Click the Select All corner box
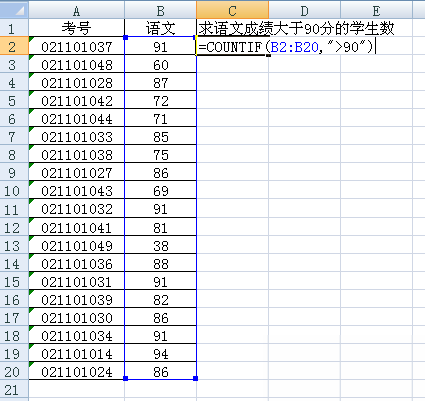This screenshot has width=425, height=401. pyautogui.click(x=14, y=10)
